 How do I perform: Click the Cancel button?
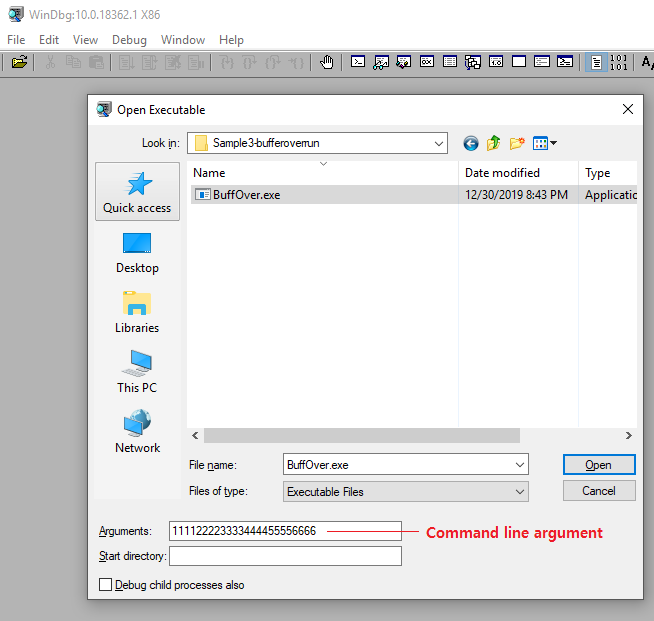pos(599,490)
